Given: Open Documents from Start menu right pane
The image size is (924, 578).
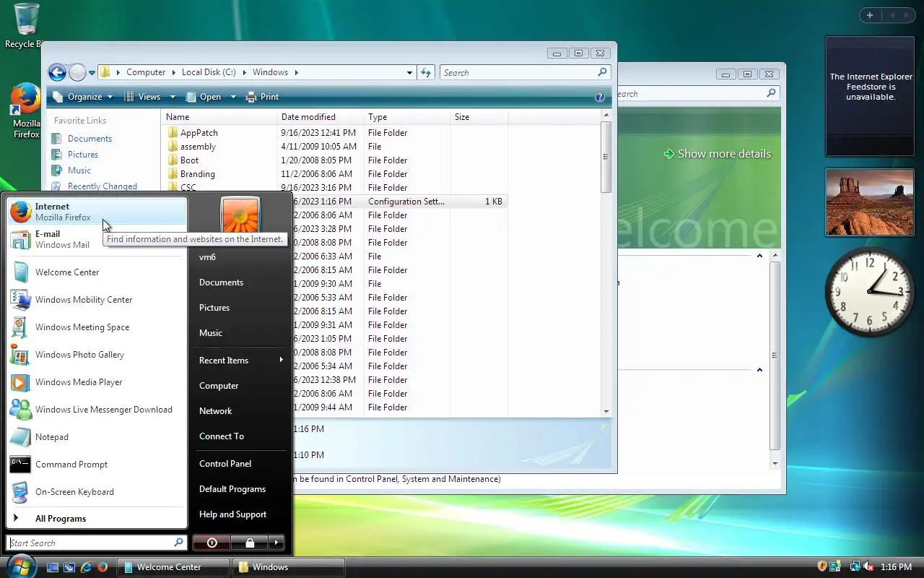Looking at the screenshot, I should [x=240, y=282].
